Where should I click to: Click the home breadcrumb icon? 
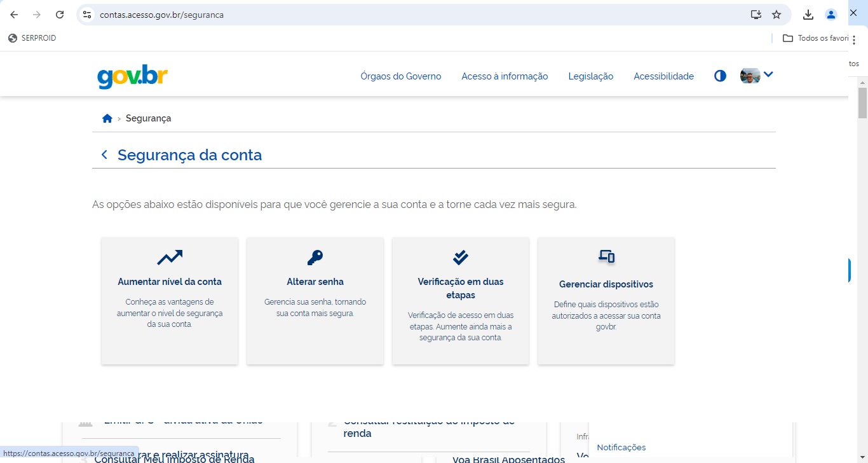tap(107, 118)
